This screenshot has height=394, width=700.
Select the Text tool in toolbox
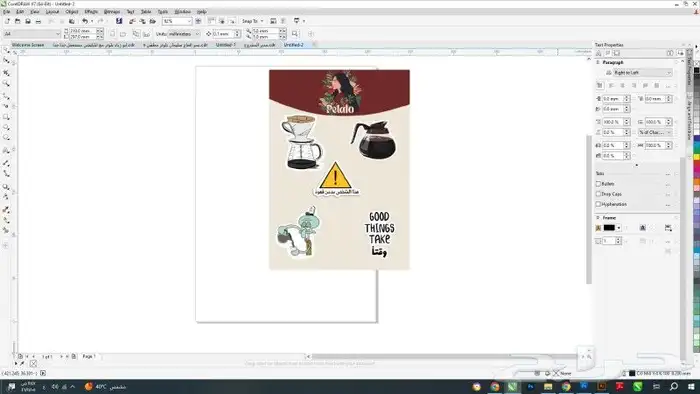pos(6,151)
